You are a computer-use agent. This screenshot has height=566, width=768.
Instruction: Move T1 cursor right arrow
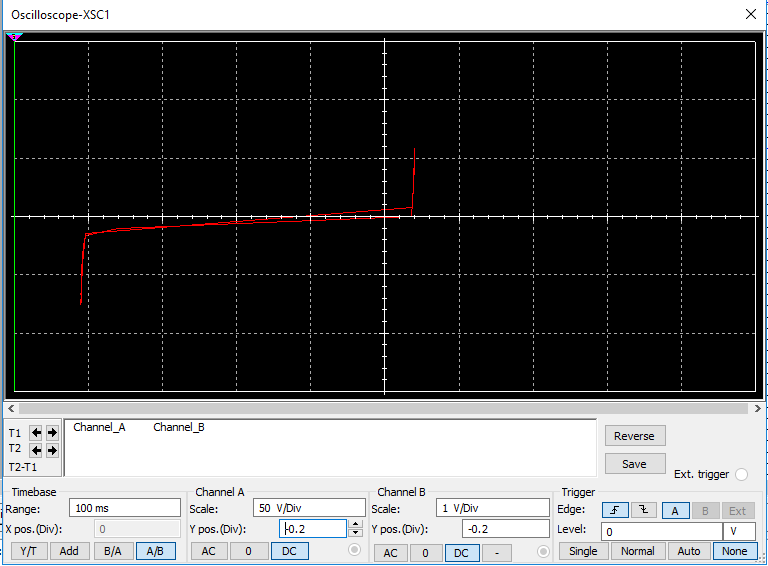(x=52, y=433)
